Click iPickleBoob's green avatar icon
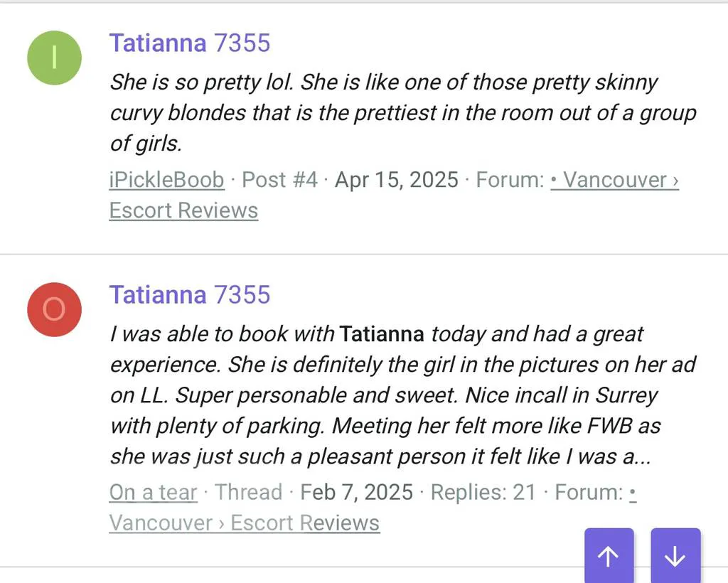The height and width of the screenshot is (583, 728). point(54,58)
